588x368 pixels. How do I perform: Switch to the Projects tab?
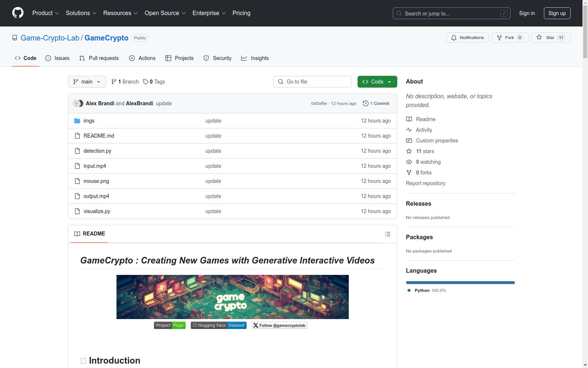(x=179, y=58)
